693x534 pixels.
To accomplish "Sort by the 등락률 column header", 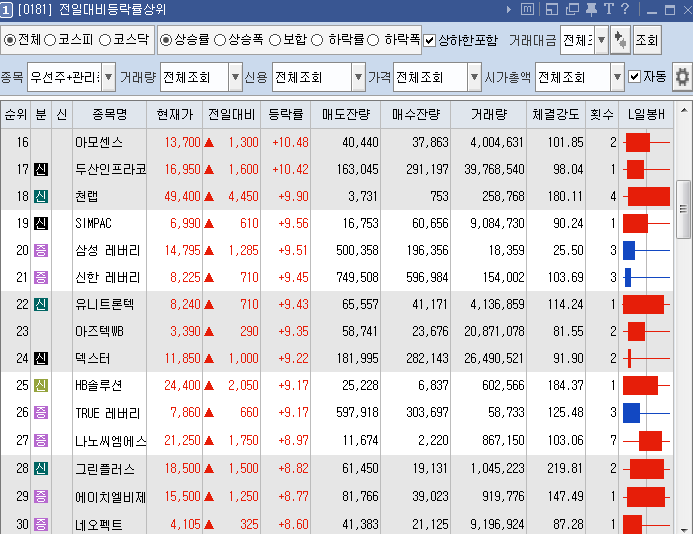I will pos(286,115).
